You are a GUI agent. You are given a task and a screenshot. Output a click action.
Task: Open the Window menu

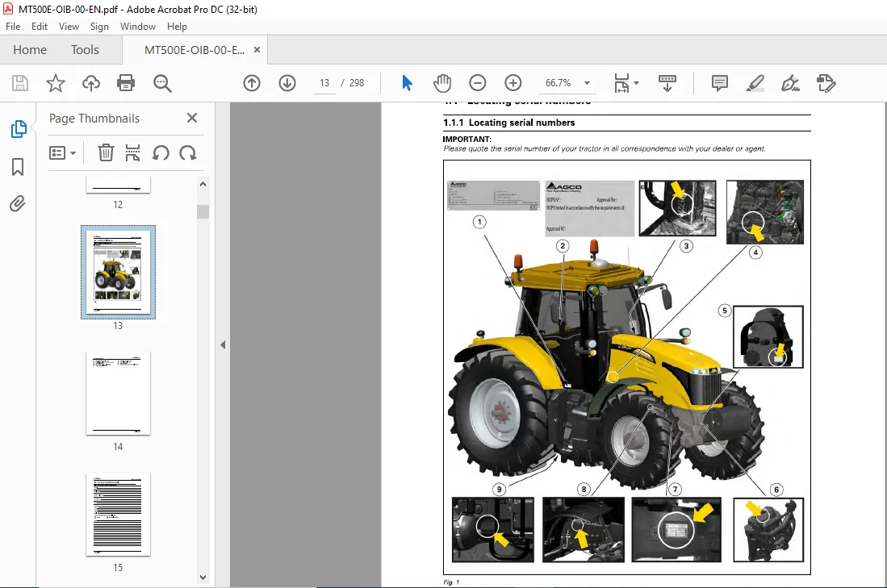tap(137, 27)
